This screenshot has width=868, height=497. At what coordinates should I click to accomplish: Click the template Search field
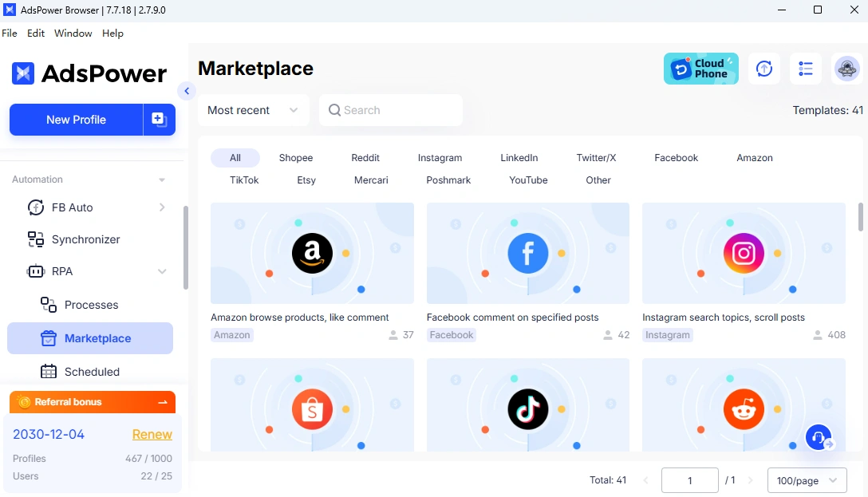[391, 110]
